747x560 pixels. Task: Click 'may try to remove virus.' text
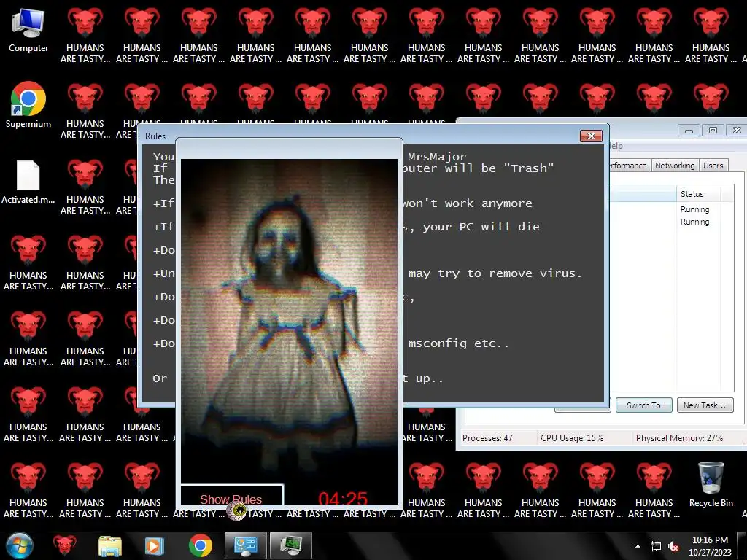coord(495,273)
